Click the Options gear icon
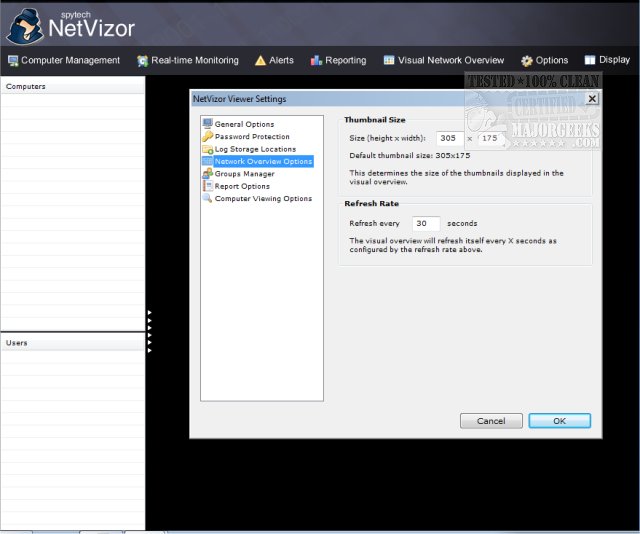 (527, 61)
